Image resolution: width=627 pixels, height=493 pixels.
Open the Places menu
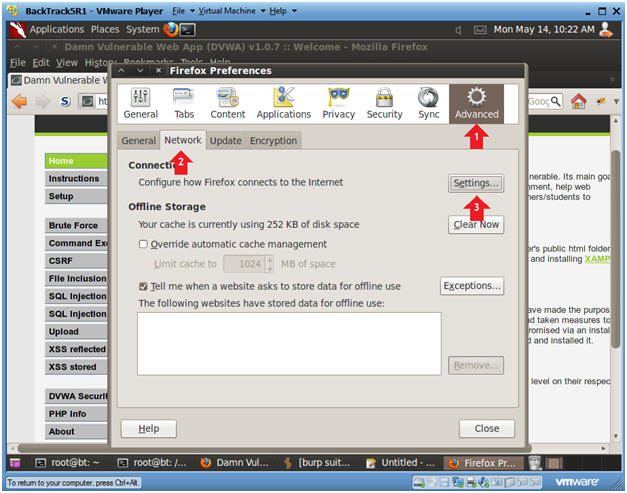tap(105, 29)
